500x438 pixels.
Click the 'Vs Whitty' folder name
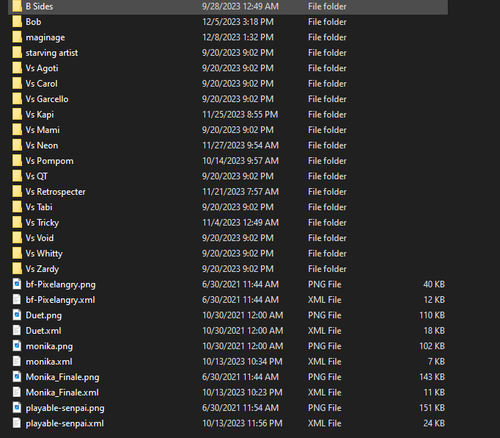click(44, 254)
